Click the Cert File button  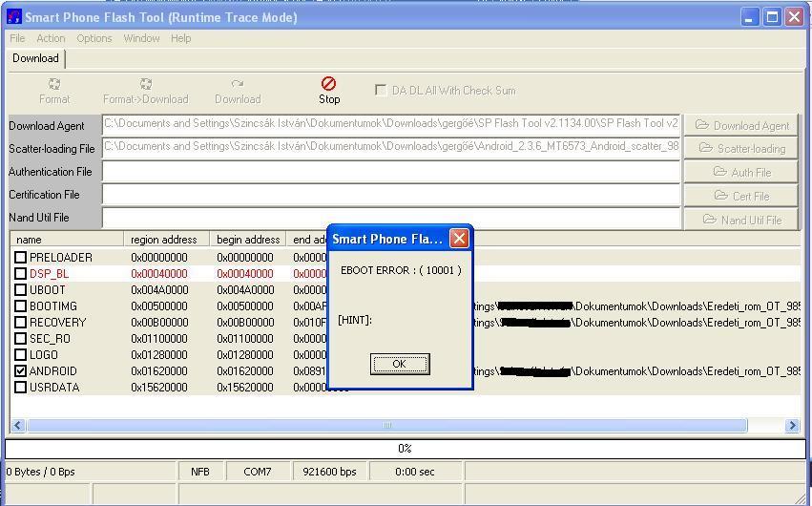(740, 196)
